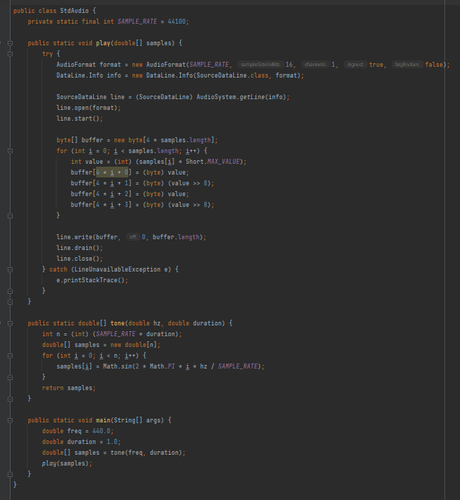
Task: Click the buffer[4 * i + 2] assignment line
Action: click(130, 194)
